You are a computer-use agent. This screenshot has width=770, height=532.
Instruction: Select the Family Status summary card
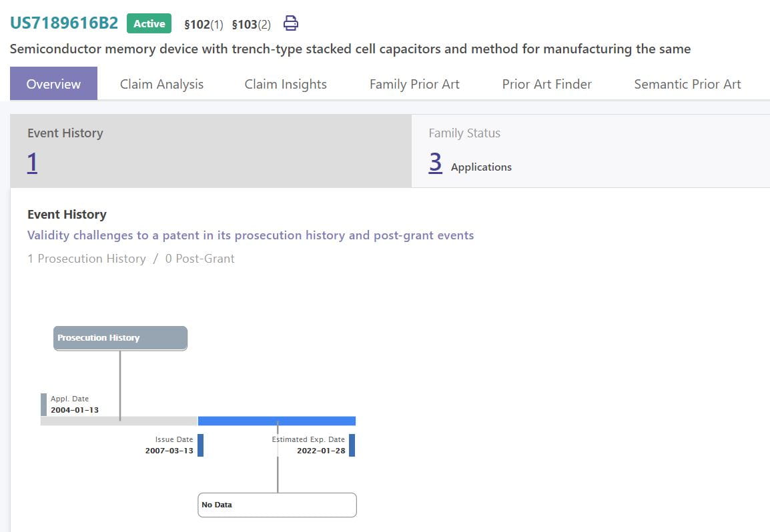pyautogui.click(x=591, y=151)
